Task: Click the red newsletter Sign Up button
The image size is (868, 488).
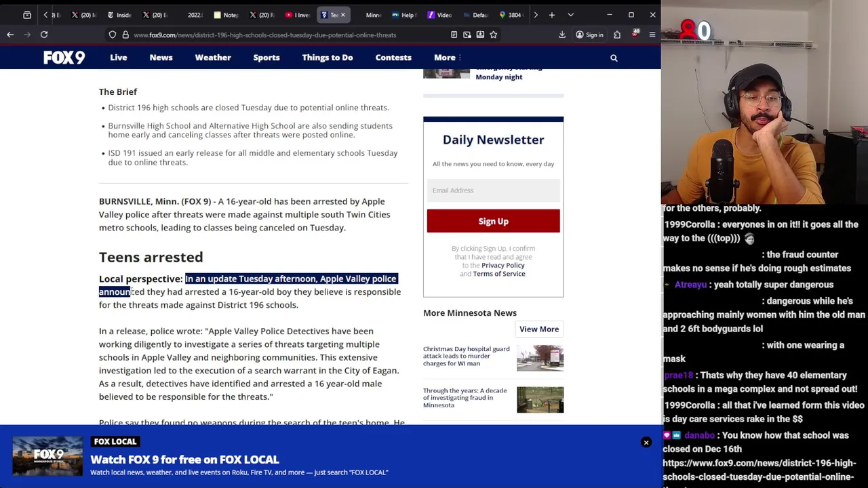Action: (493, 221)
